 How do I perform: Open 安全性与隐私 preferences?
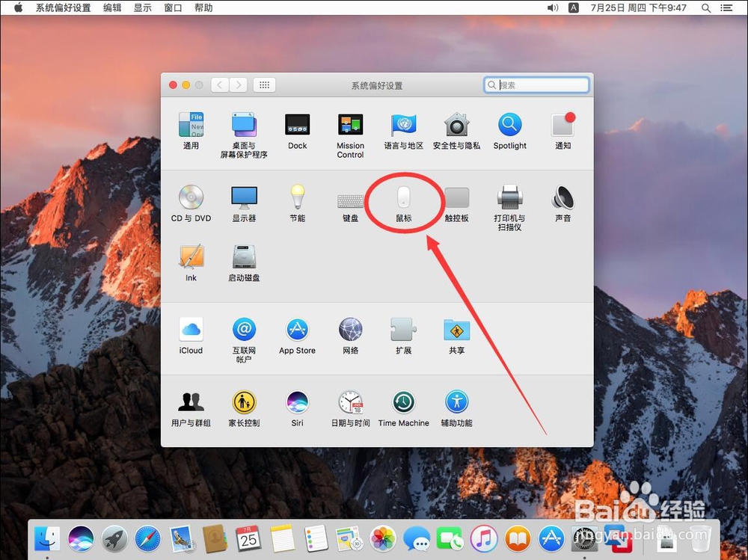point(456,131)
